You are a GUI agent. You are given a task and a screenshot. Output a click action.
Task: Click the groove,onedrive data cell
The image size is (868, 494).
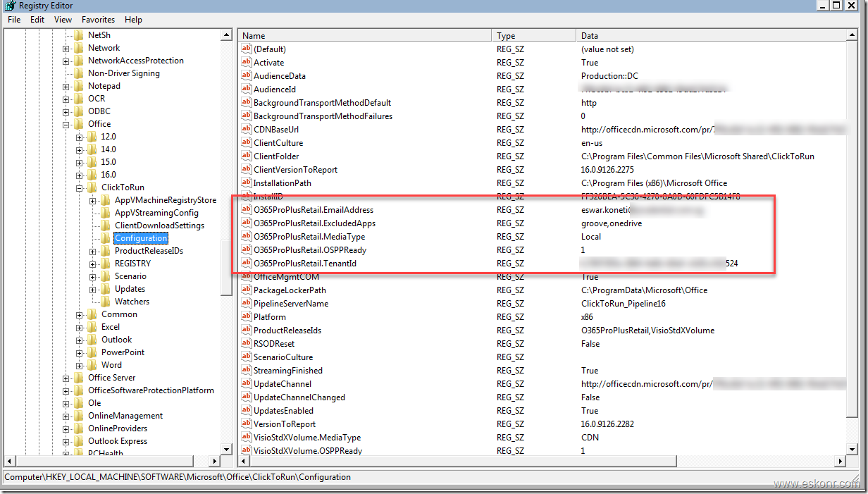coord(612,223)
